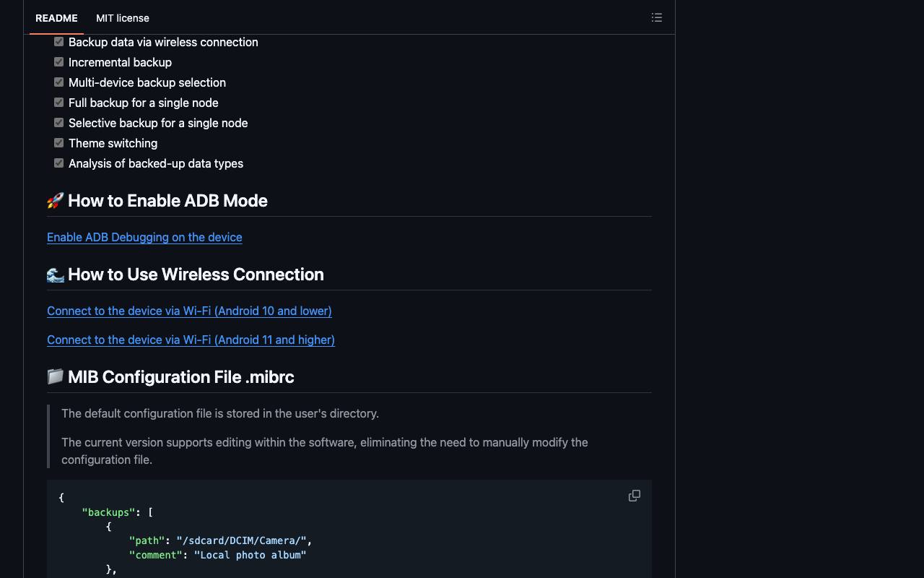Open the README outline icon
This screenshot has width=924, height=578.
point(656,17)
